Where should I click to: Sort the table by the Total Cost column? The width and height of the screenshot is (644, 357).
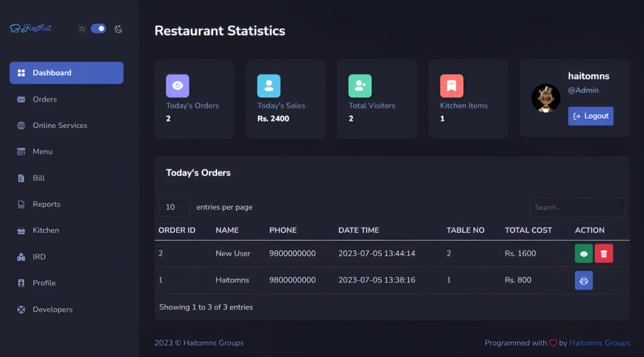click(x=528, y=230)
